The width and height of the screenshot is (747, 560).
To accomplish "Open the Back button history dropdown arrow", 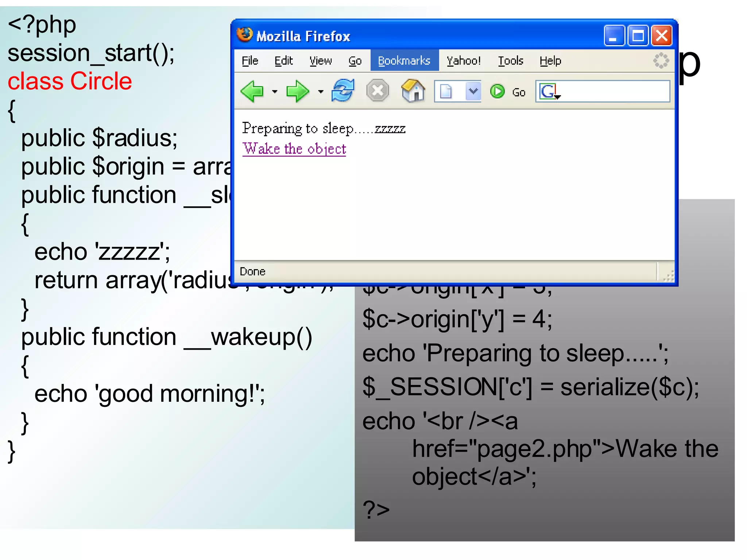I will [x=275, y=92].
